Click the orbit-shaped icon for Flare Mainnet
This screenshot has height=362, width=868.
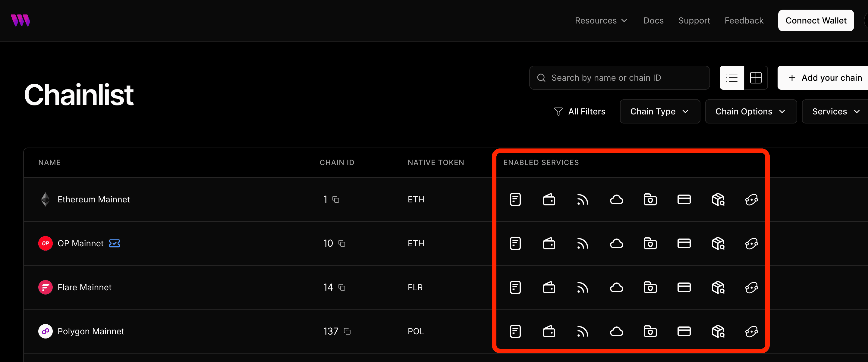(751, 287)
